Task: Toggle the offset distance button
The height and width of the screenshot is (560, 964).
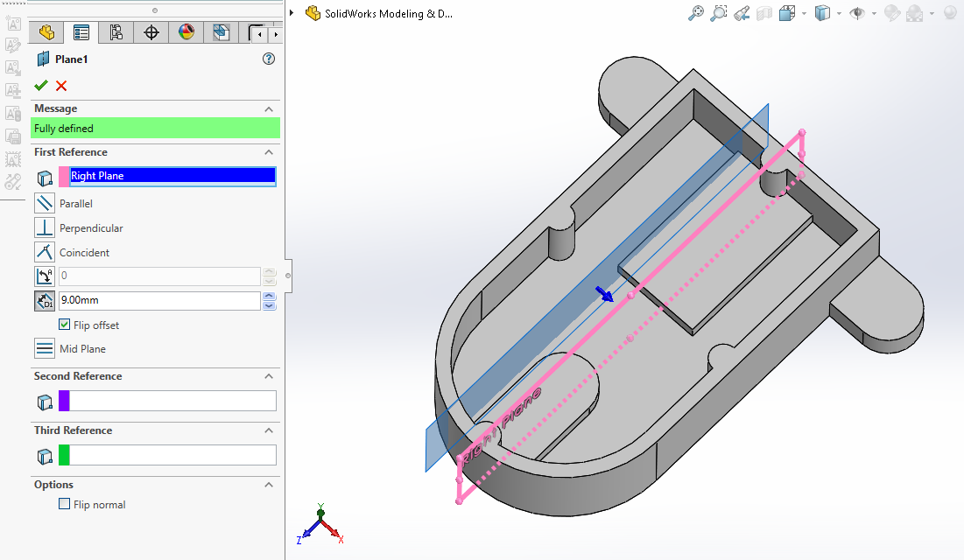Action: pyautogui.click(x=45, y=301)
